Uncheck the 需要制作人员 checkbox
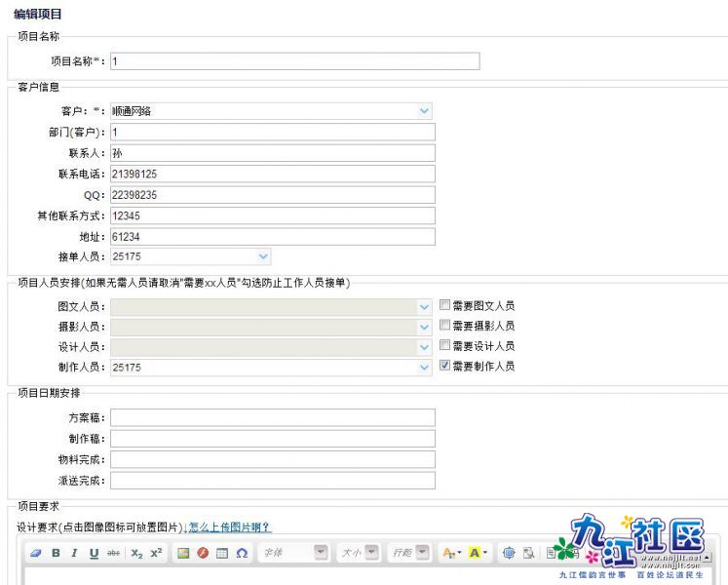 [445, 367]
